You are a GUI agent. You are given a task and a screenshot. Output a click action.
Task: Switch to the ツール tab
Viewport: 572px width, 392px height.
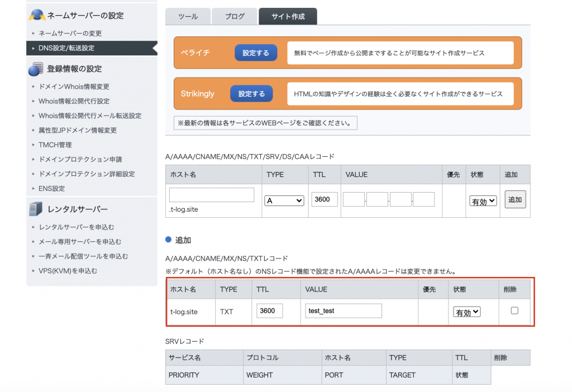188,16
